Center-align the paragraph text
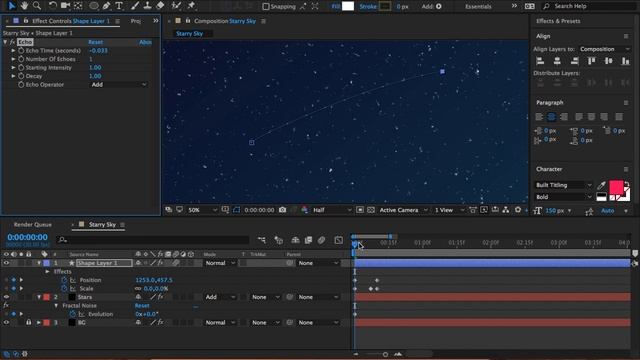Viewport: 640px width, 360px height. [x=551, y=117]
